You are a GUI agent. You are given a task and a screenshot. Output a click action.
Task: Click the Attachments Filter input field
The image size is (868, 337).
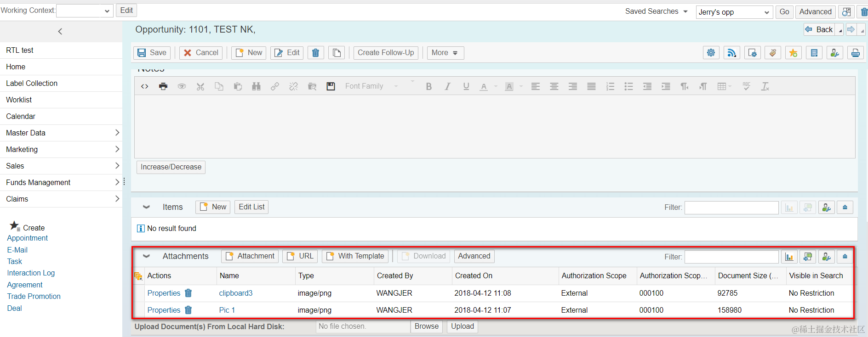pos(731,257)
